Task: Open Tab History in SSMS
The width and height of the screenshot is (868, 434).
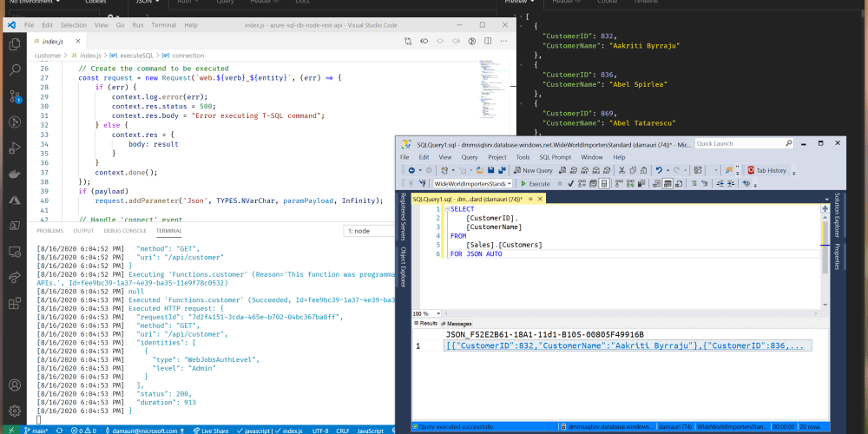Action: 766,170
